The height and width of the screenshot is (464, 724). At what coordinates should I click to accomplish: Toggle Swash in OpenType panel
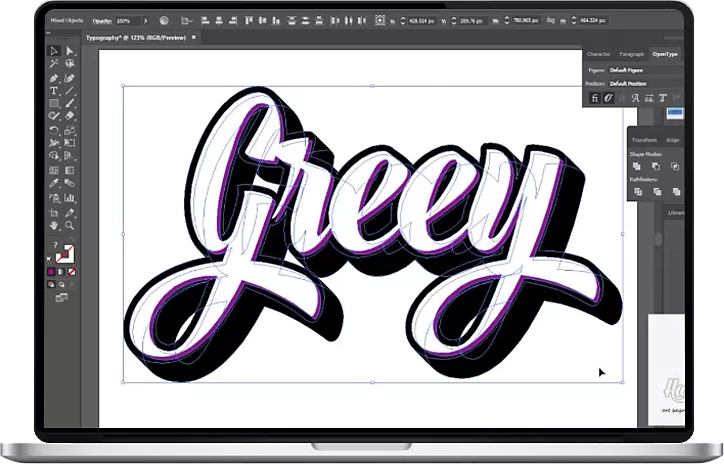click(635, 98)
